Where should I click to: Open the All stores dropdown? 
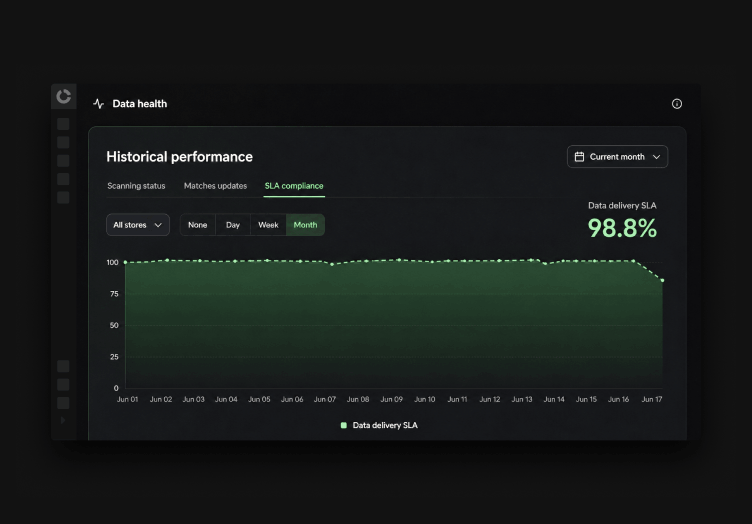point(138,225)
